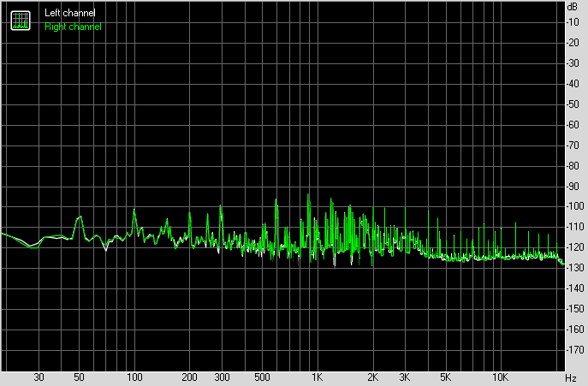Click the 30 Hz frequency label
This screenshot has width=588, height=386.
[39, 377]
